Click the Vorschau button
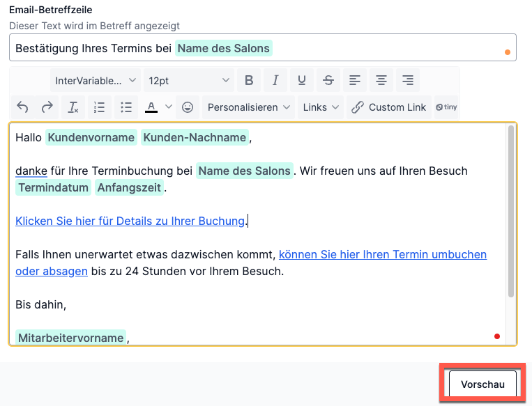Image resolution: width=532 pixels, height=406 pixels. click(x=482, y=384)
